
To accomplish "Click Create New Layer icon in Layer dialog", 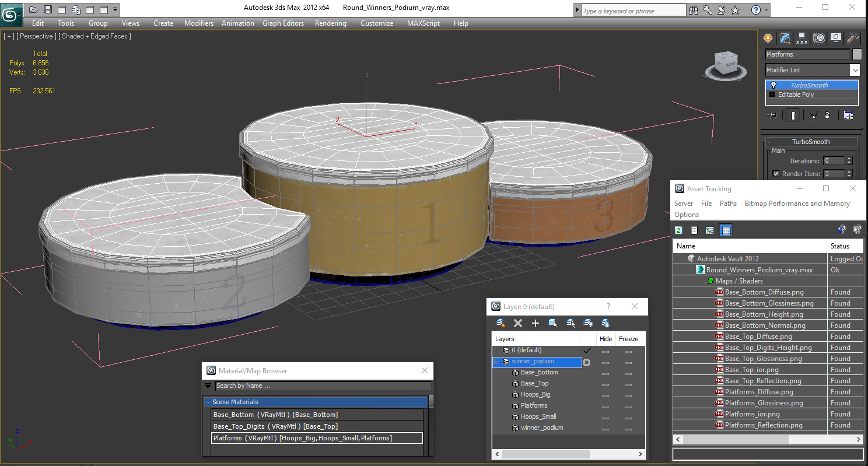I will [501, 323].
